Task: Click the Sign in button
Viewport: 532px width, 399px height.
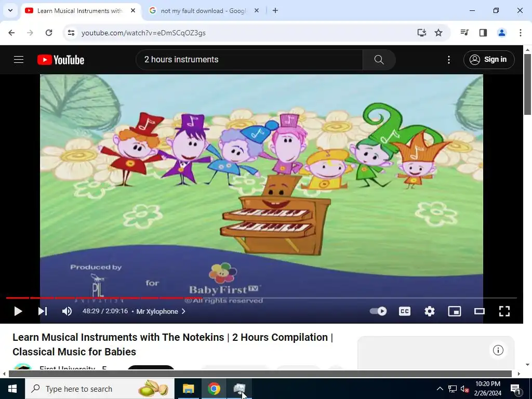Action: (488, 60)
